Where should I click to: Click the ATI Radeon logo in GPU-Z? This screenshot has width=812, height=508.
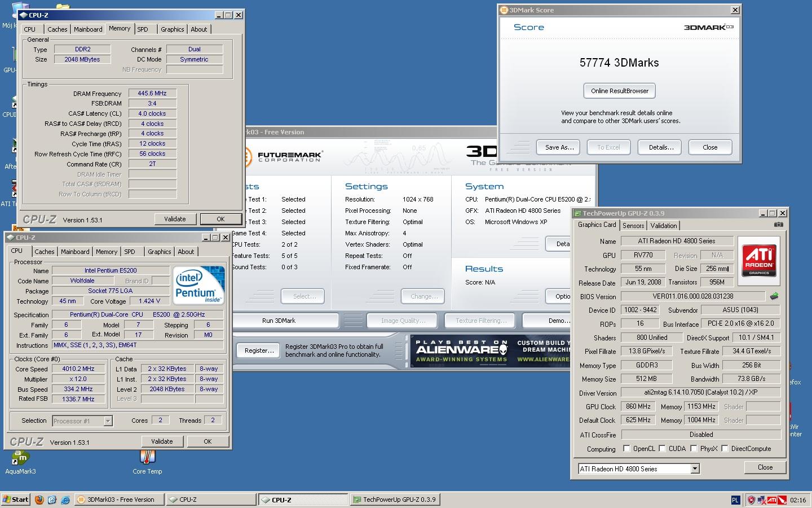click(758, 260)
